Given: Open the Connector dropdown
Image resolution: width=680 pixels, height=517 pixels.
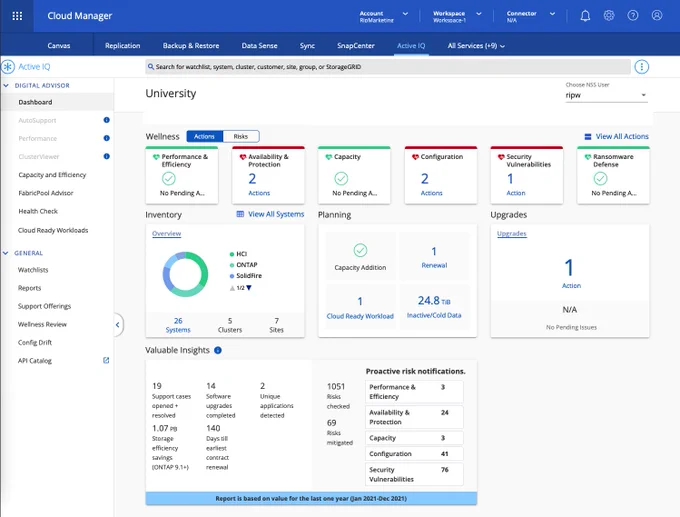Looking at the screenshot, I should [x=531, y=16].
